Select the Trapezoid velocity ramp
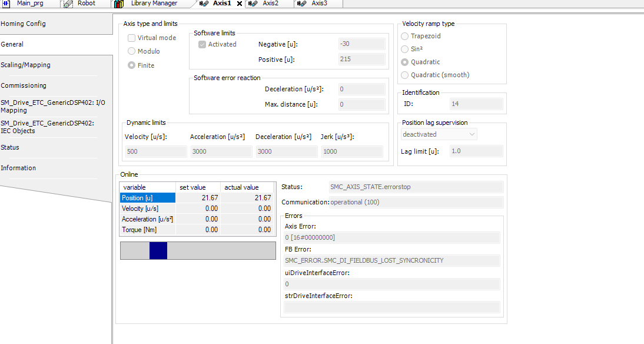This screenshot has height=344, width=644. 405,36
